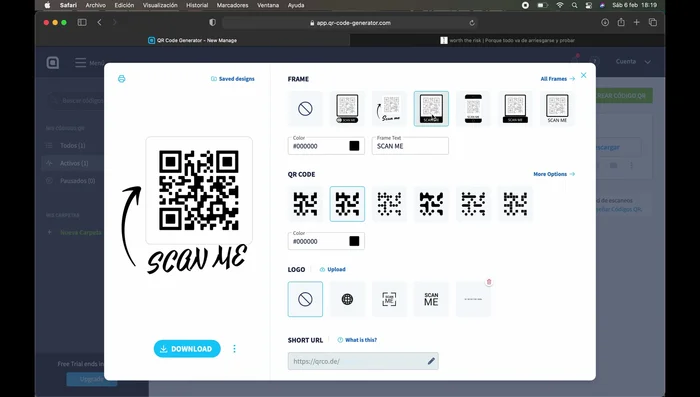Screen dimensions: 700x397
Task: Click the Safari share icon
Action: pos(621,22)
